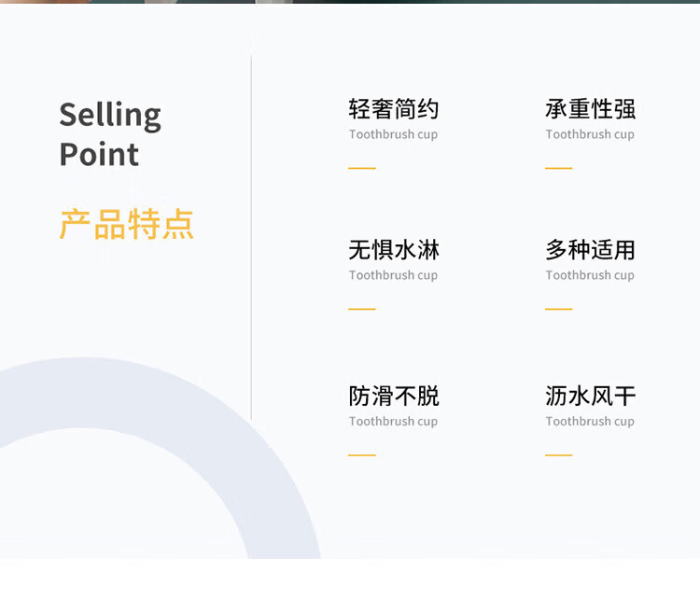Click the 多种适用 feature label

pos(590,250)
